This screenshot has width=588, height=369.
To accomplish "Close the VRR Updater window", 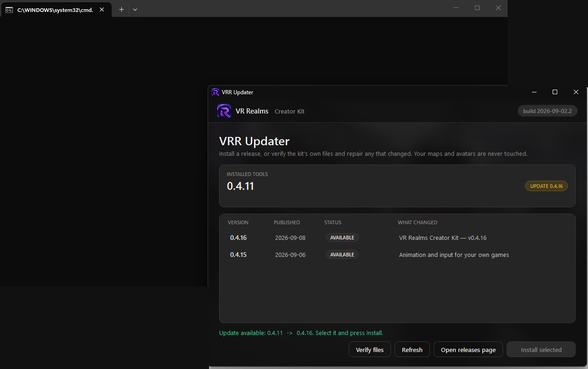I will [576, 92].
